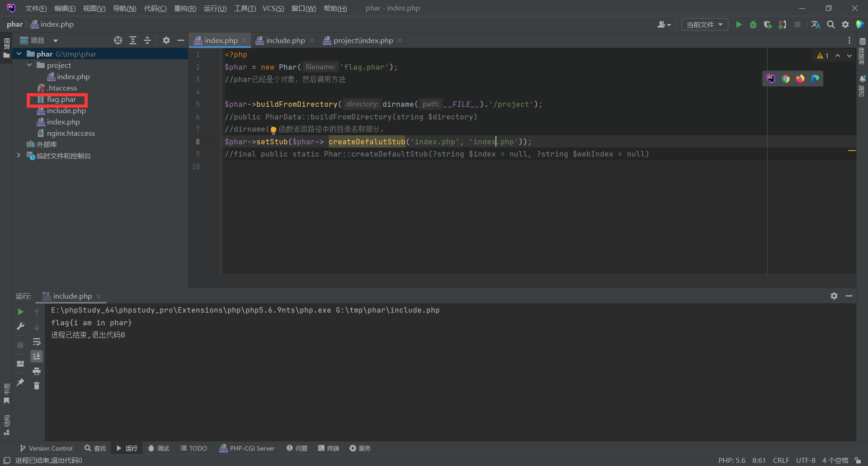Pin the run tab

20,382
